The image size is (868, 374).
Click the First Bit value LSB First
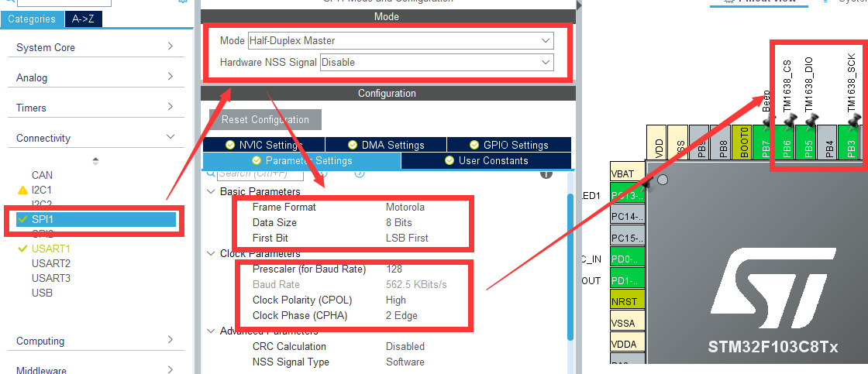click(x=407, y=238)
